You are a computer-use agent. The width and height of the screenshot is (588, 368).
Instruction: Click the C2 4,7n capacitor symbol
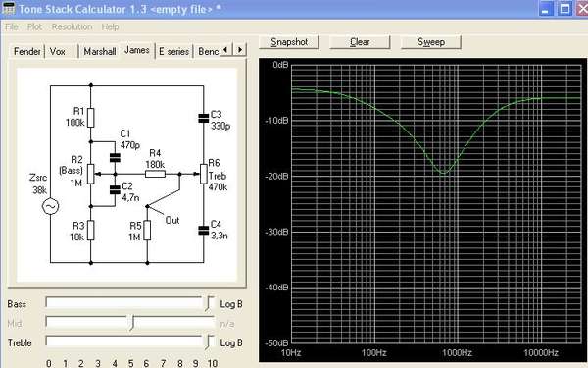[115, 189]
